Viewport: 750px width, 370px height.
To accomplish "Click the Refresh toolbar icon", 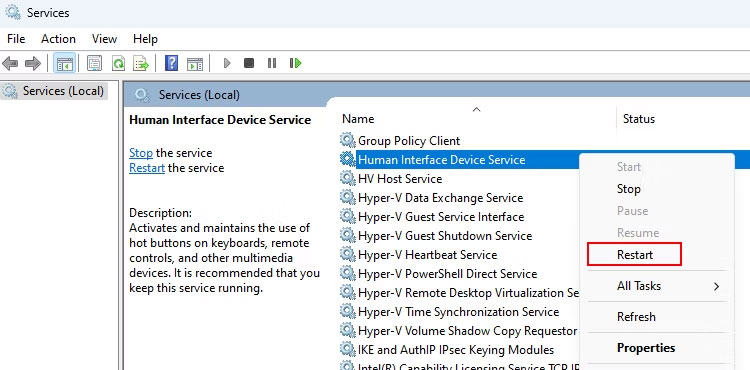I will click(x=118, y=63).
